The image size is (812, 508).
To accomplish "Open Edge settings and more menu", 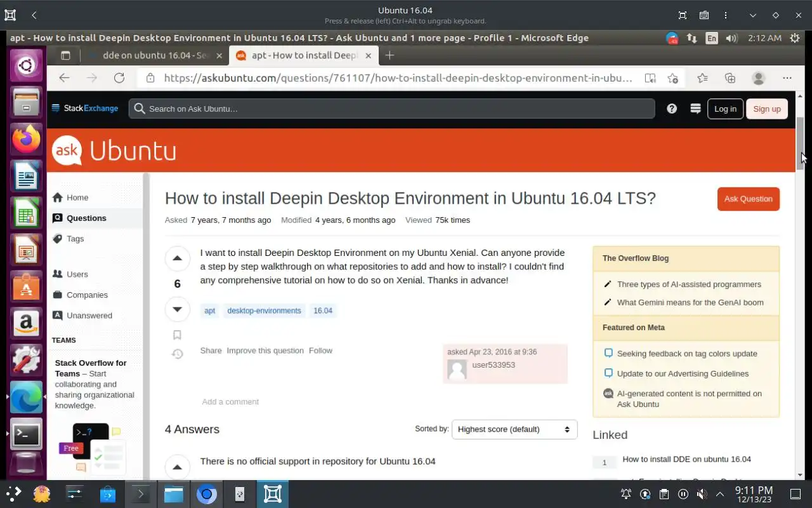I will click(787, 78).
